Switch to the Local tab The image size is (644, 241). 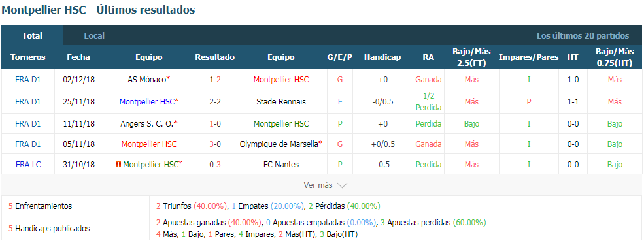(x=94, y=36)
